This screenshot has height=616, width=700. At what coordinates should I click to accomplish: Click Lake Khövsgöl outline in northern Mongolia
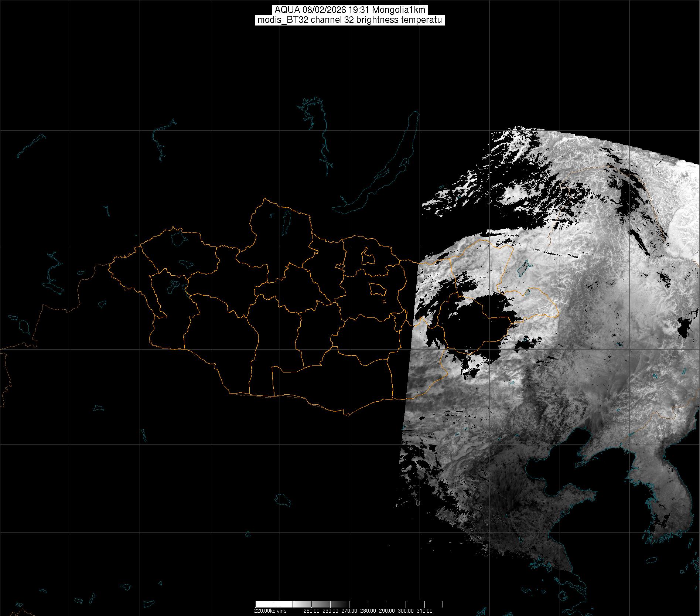click(286, 220)
